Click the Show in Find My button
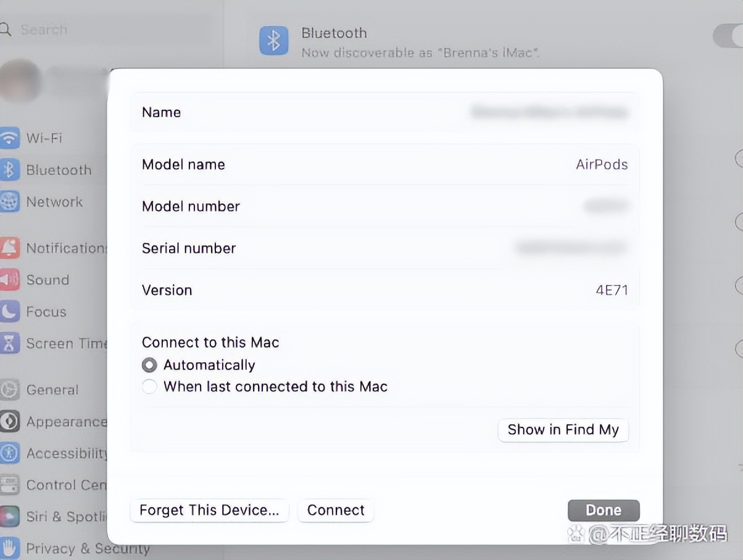Screen dimensions: 743x560 [563, 430]
